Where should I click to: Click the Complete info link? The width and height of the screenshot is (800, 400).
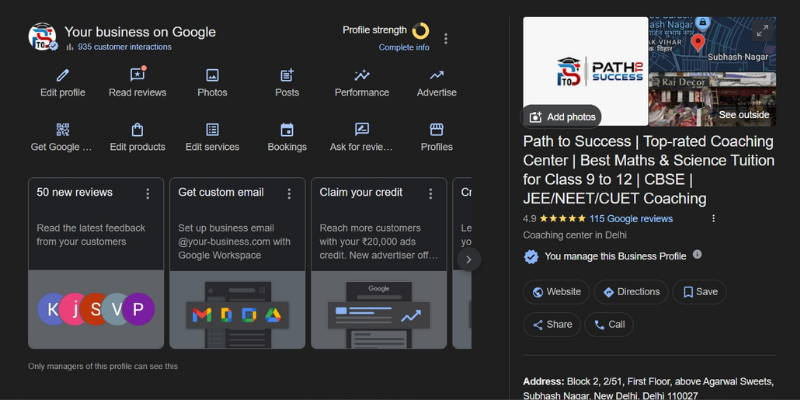[404, 48]
